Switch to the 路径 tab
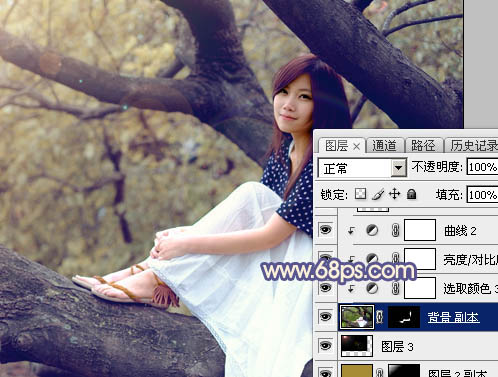 423,146
